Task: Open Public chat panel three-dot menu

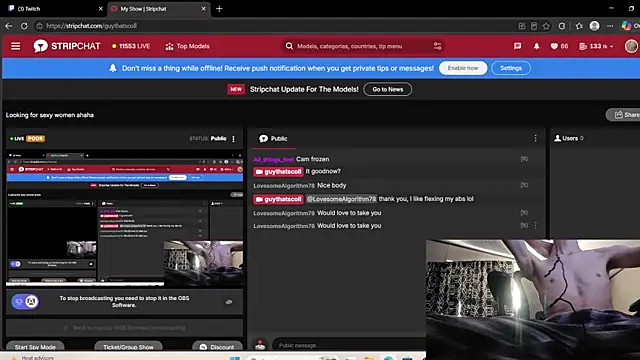Action: tap(536, 139)
